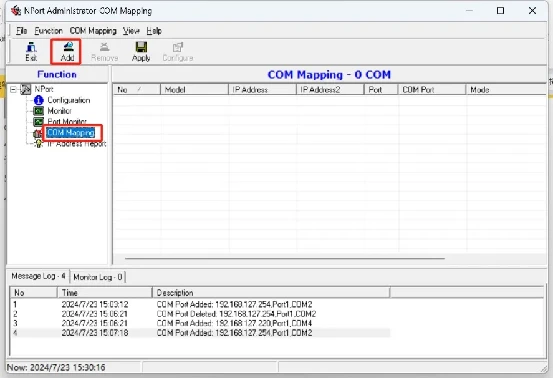The width and height of the screenshot is (554, 380).
Task: Select COM Mapping in the function tree
Action: coord(71,133)
